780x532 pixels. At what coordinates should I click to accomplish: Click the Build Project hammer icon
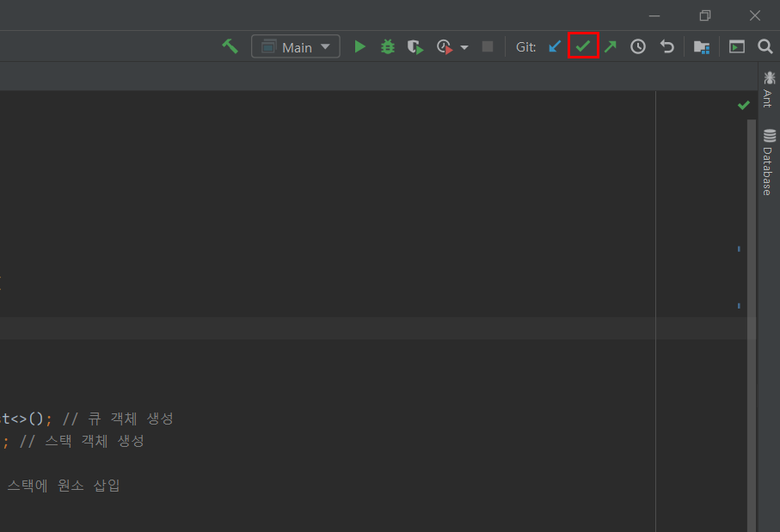(x=230, y=46)
